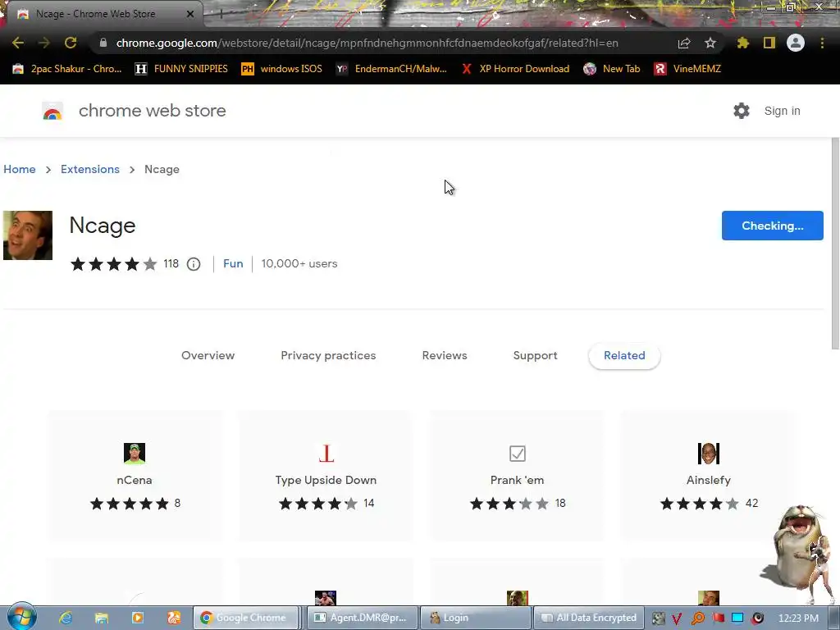Click the red flag tray icon
Viewport: 840px width, 630px height.
[x=718, y=619]
